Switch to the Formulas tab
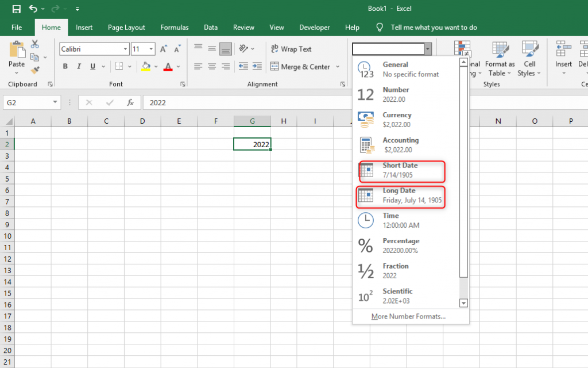This screenshot has height=368, width=588. (x=174, y=27)
